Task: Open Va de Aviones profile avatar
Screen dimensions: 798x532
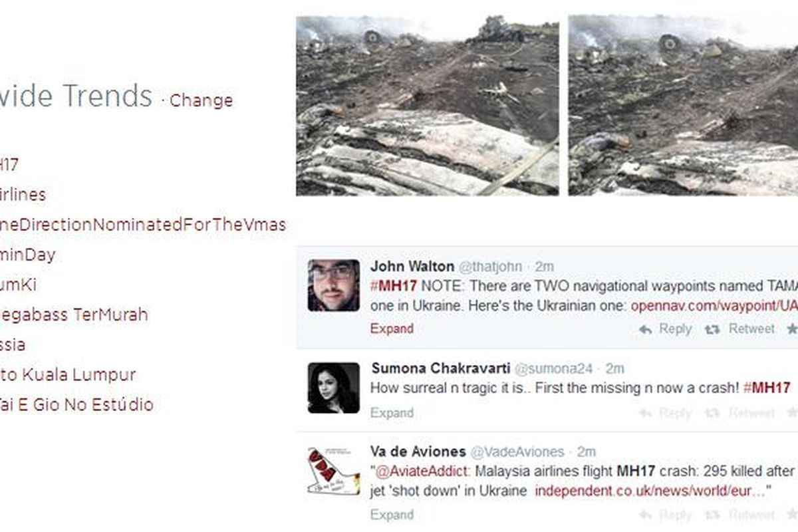Action: (x=334, y=471)
